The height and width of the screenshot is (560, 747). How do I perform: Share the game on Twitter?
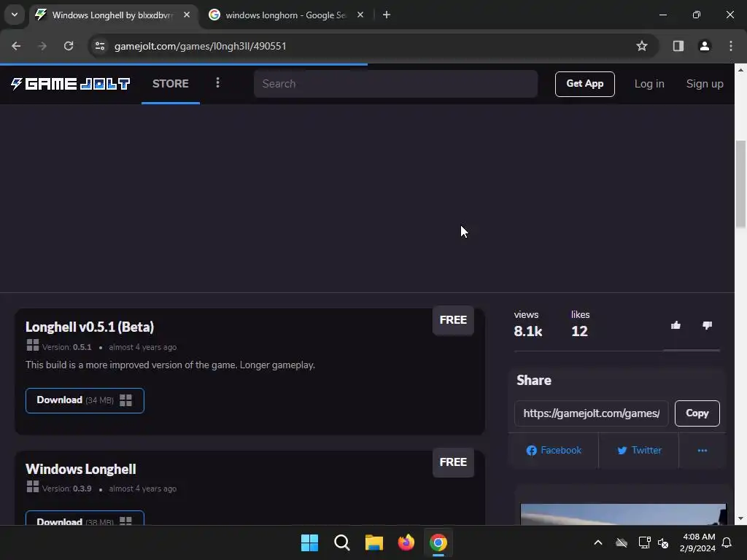point(639,450)
